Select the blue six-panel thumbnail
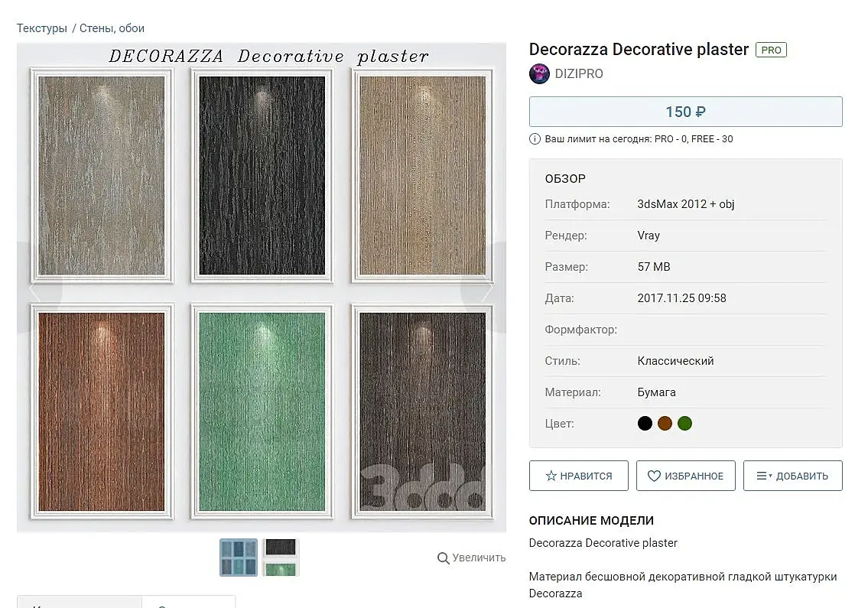 click(239, 558)
